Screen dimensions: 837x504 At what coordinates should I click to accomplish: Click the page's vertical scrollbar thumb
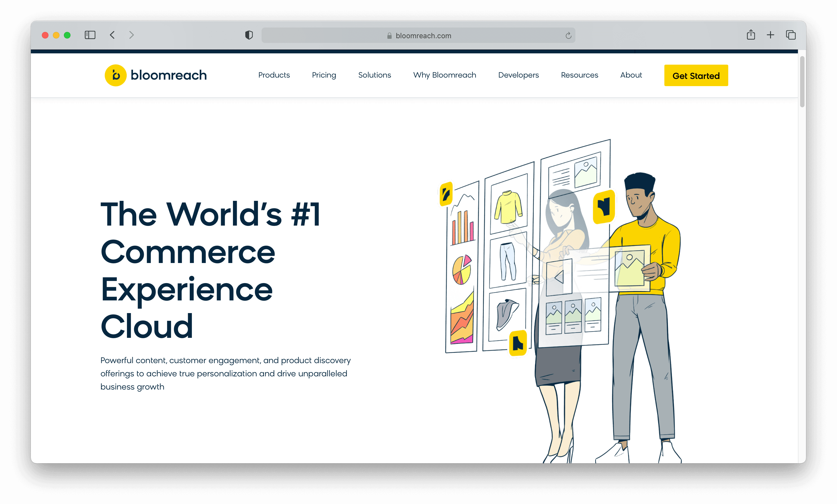[x=802, y=81]
